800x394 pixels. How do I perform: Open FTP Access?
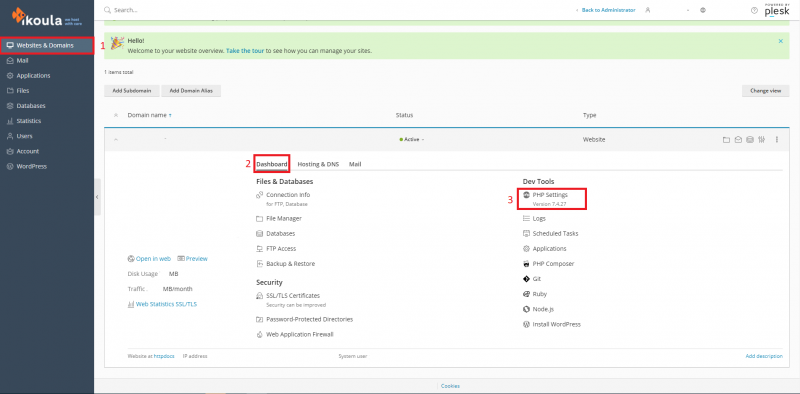(x=281, y=249)
